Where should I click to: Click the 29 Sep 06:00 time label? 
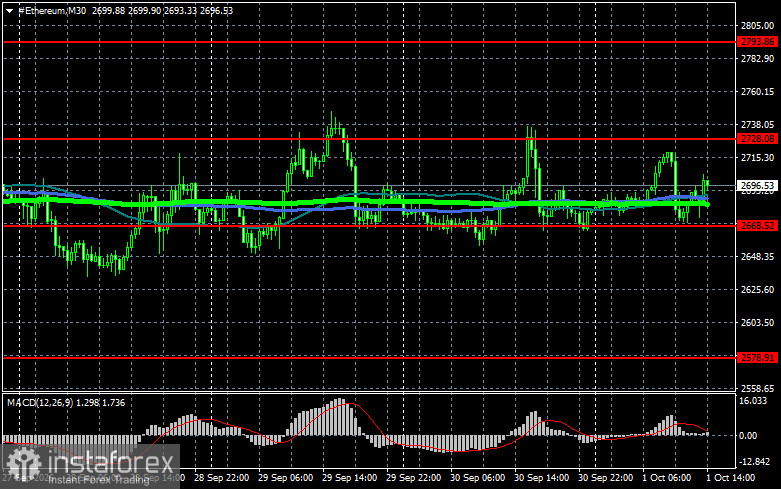[x=285, y=478]
